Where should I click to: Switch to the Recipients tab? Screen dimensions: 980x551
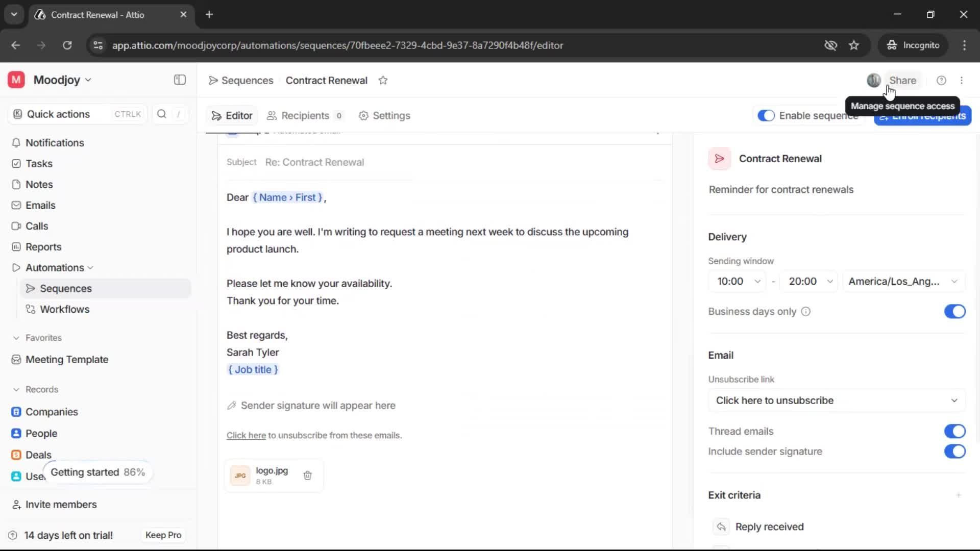coord(305,116)
